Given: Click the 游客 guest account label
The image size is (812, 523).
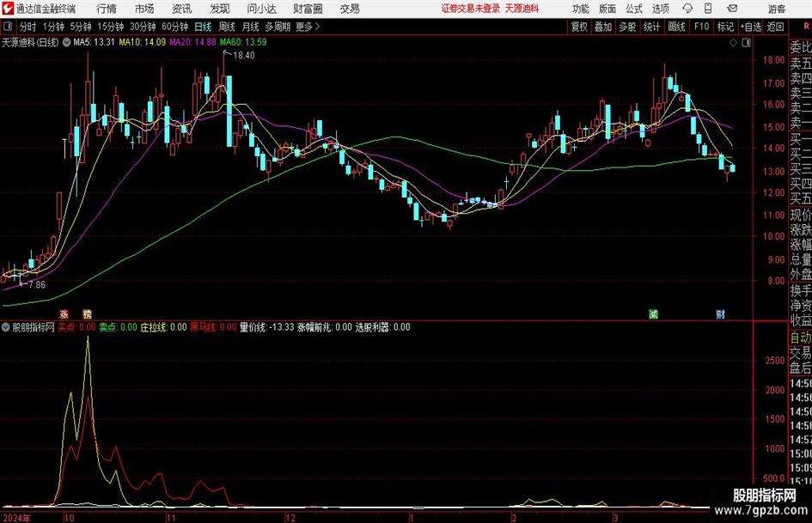Looking at the screenshot, I should click(777, 9).
